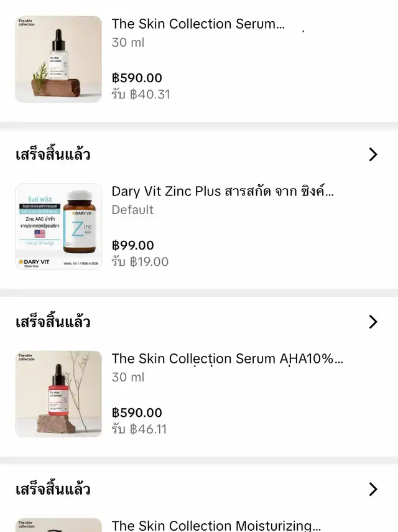Image resolution: width=398 pixels, height=532 pixels.
Task: Tap เสร็จสiิ้นแล้ว status above AHA serum order
Action: tap(53, 322)
